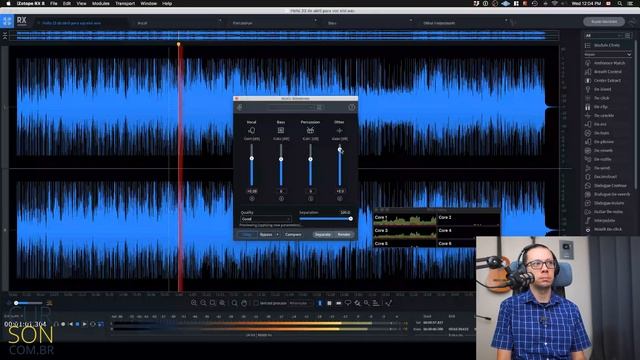640x360 pixels.
Task: Click the Render button
Action: click(x=344, y=235)
